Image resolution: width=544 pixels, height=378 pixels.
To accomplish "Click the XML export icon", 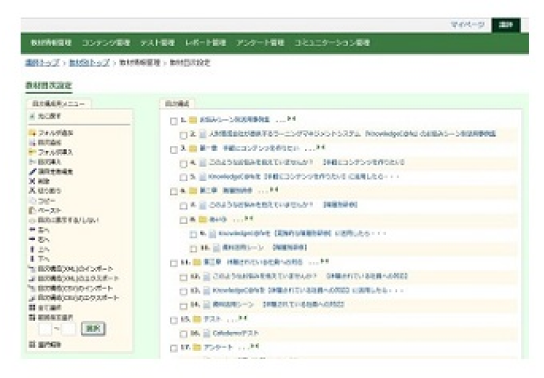I will point(32,278).
